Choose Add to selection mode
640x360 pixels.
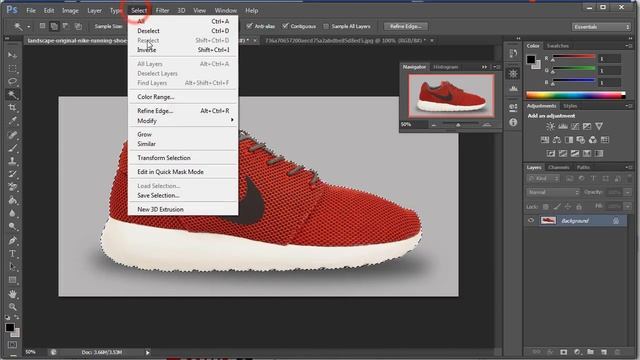(x=54, y=26)
